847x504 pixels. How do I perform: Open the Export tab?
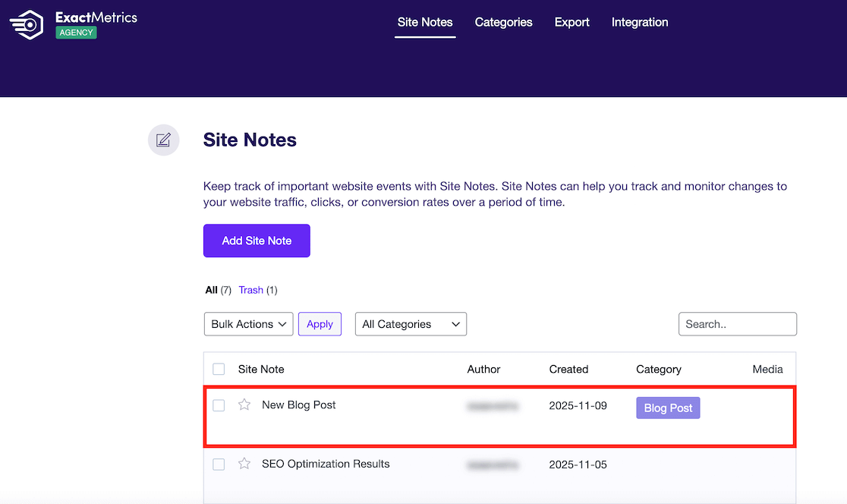coord(571,22)
